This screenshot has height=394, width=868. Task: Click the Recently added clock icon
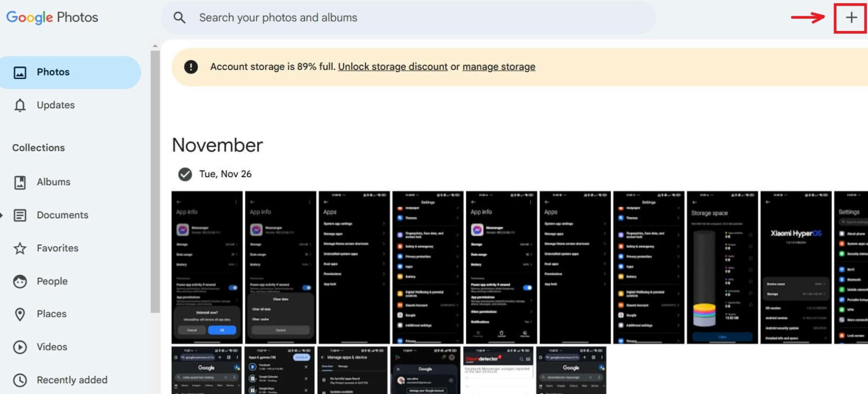pos(20,380)
